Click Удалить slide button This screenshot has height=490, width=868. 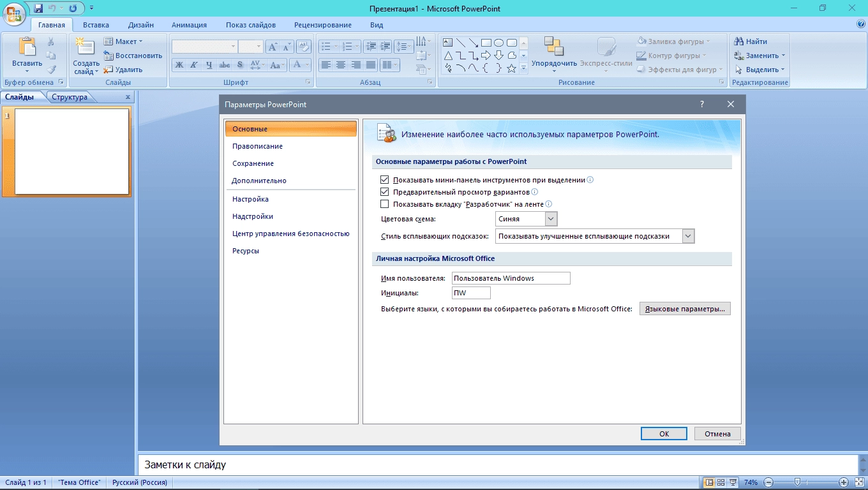124,70
